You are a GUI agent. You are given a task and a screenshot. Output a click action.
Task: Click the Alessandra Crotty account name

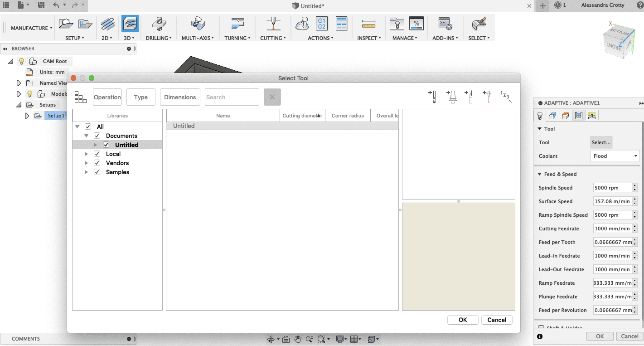(603, 5)
